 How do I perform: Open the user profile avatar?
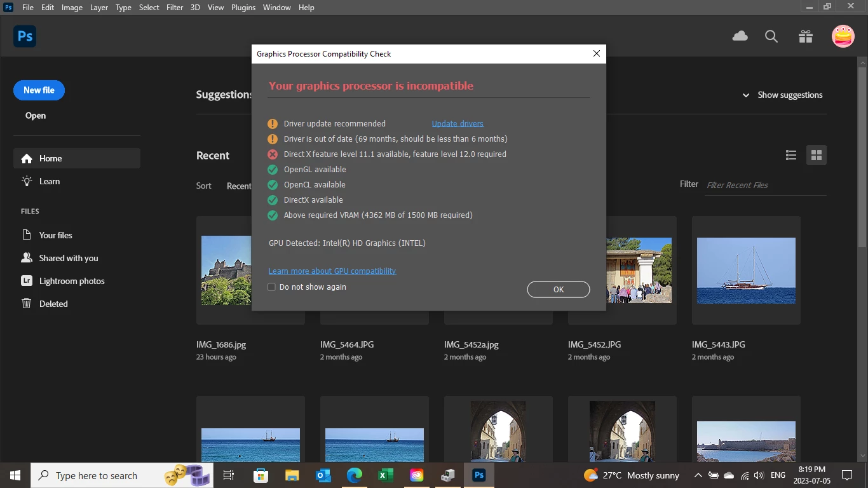click(843, 36)
